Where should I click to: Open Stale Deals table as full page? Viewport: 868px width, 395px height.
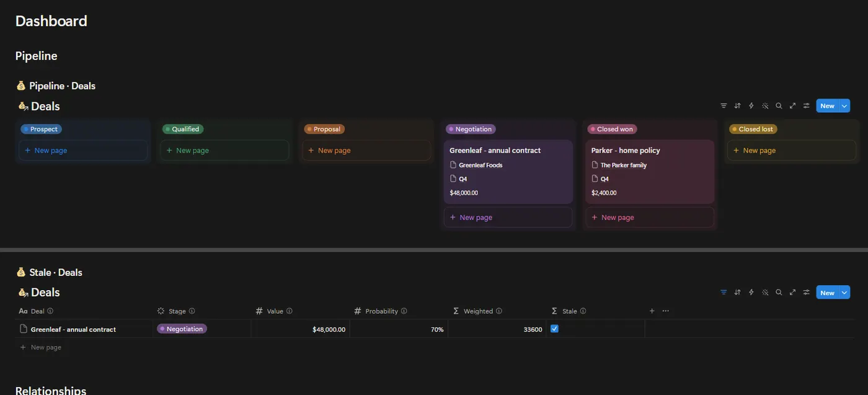point(792,292)
